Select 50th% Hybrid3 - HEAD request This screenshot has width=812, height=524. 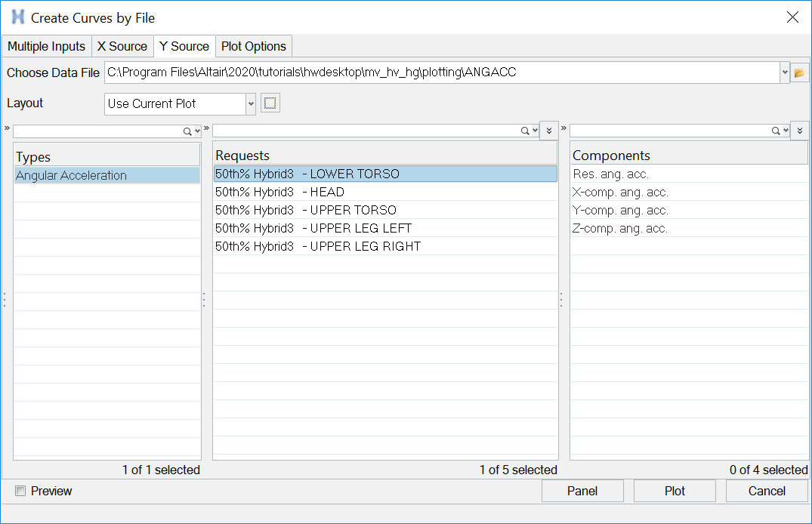(385, 192)
